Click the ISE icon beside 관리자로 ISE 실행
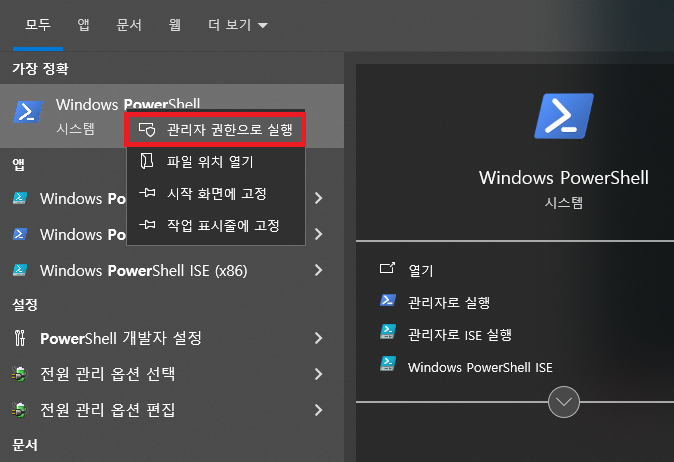 pos(388,332)
